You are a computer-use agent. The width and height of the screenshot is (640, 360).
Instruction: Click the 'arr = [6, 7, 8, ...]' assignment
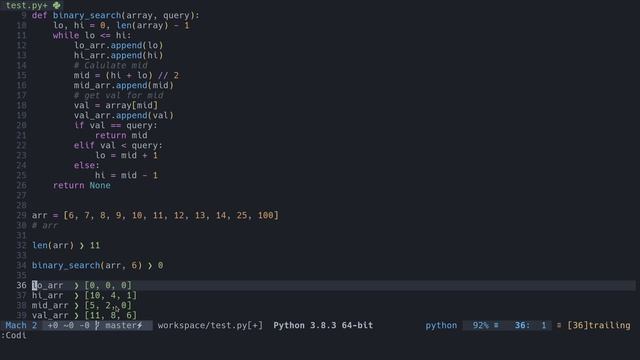(x=155, y=216)
